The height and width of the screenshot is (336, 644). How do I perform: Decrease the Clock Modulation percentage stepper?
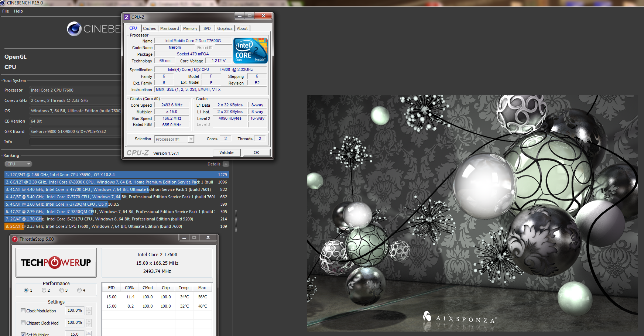tap(89, 313)
